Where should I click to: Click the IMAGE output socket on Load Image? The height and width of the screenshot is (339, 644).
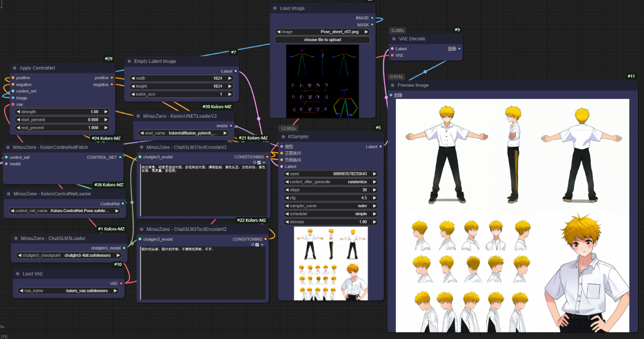point(372,18)
